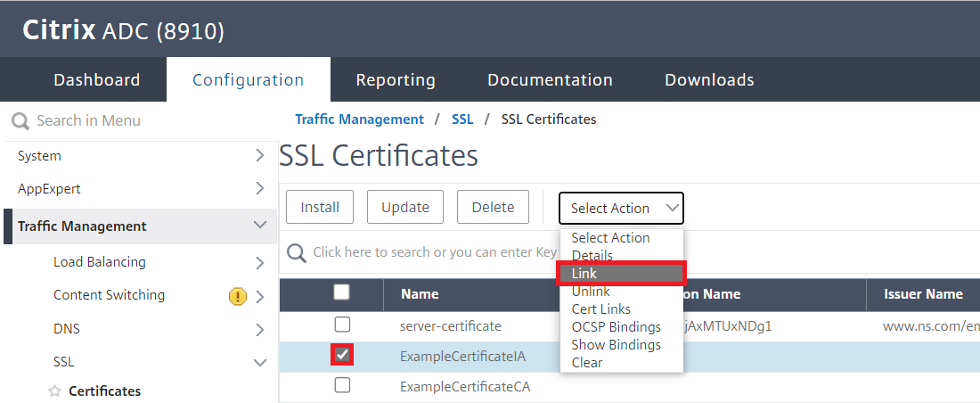
Task: Open the Reporting tab
Action: click(396, 80)
